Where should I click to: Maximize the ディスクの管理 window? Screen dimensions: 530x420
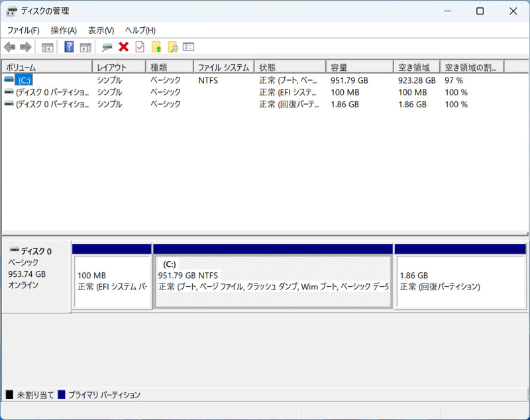pos(480,11)
